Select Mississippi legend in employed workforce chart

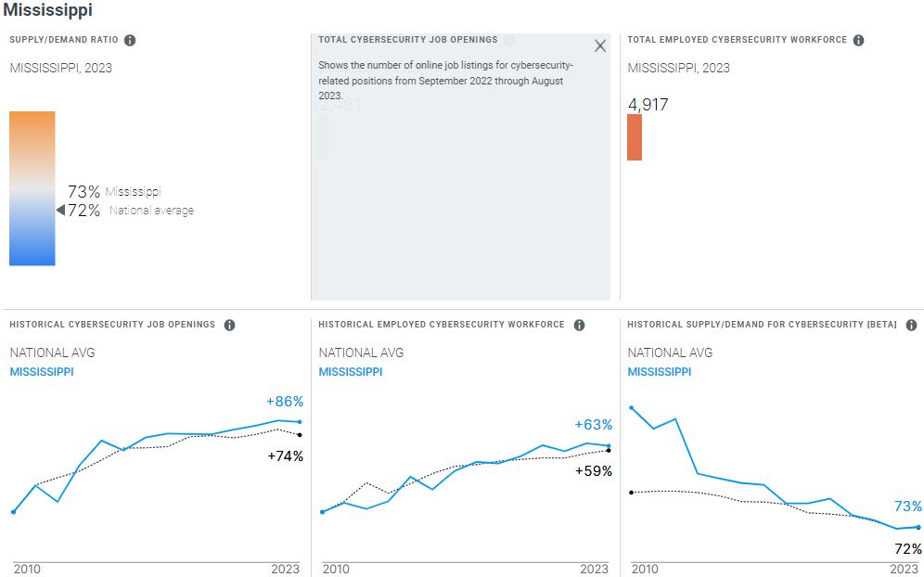tap(351, 372)
